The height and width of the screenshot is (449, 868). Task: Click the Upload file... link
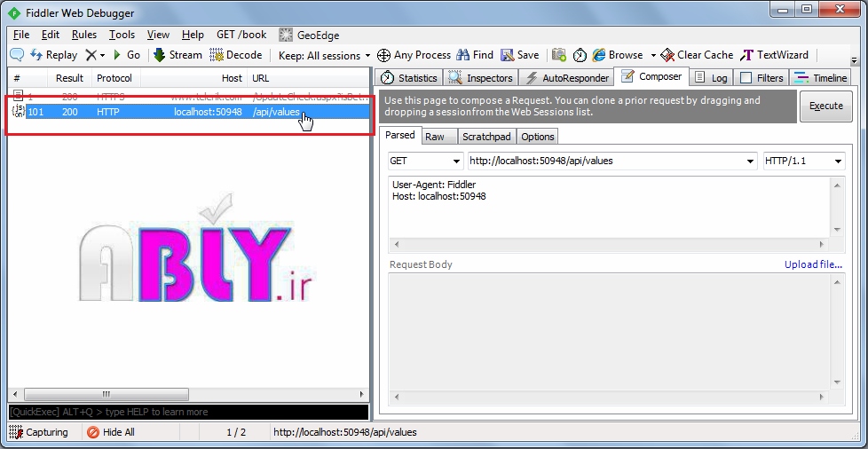(x=813, y=264)
